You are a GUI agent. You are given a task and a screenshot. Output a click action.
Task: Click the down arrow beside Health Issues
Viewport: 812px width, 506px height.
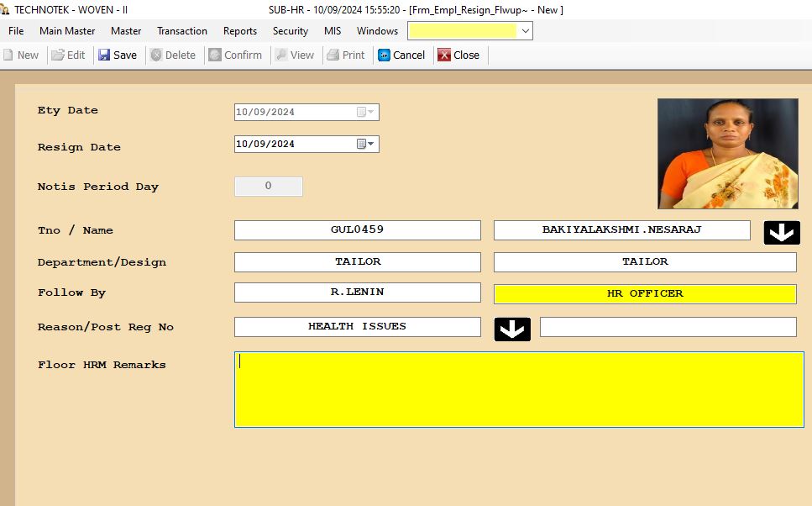pyautogui.click(x=512, y=329)
